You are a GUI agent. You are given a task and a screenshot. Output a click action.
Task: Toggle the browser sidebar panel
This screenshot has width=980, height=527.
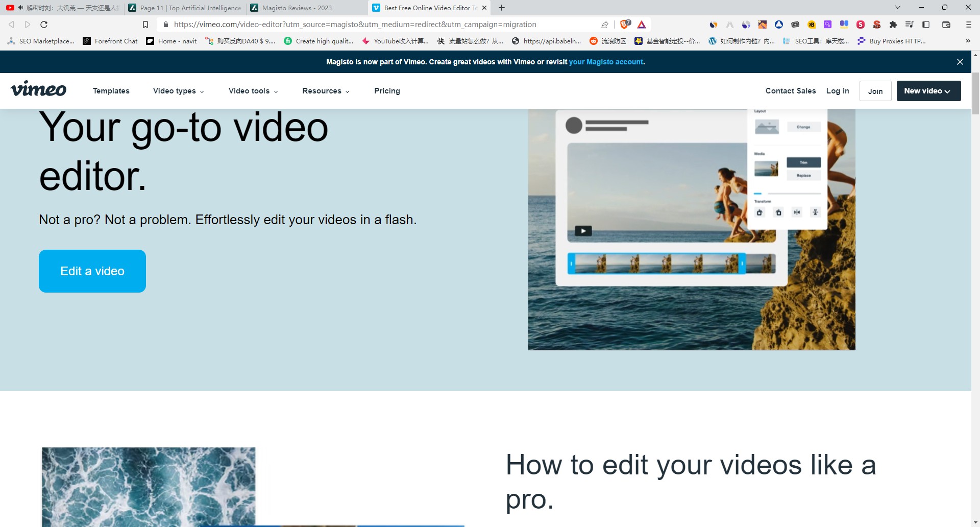tap(926, 25)
